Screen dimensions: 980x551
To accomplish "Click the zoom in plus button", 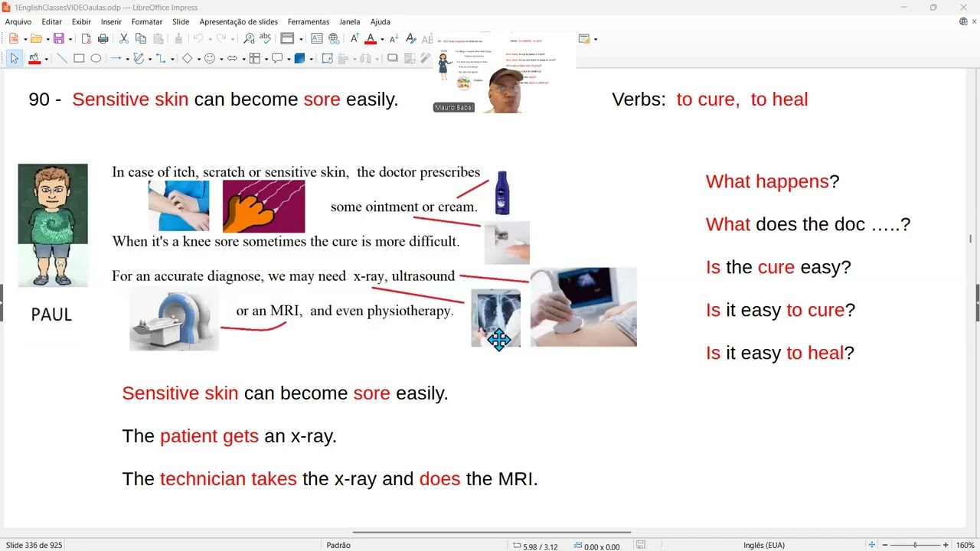I will [x=946, y=545].
